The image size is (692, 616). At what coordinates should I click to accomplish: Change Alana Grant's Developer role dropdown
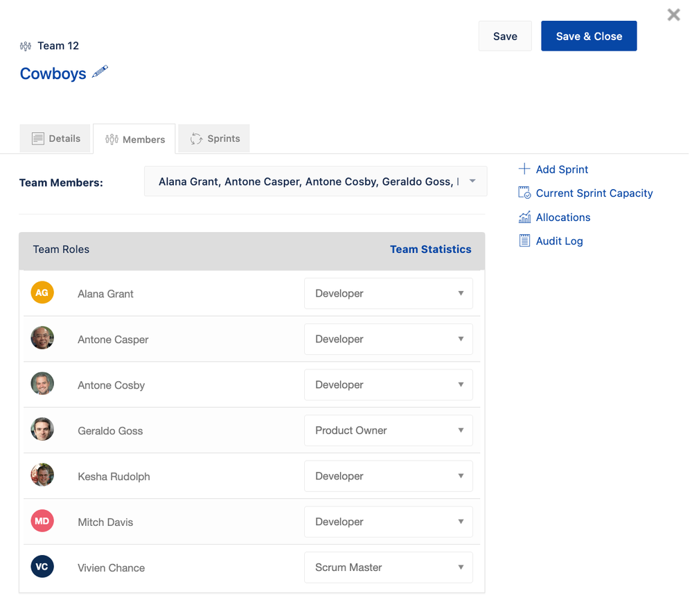pyautogui.click(x=388, y=294)
